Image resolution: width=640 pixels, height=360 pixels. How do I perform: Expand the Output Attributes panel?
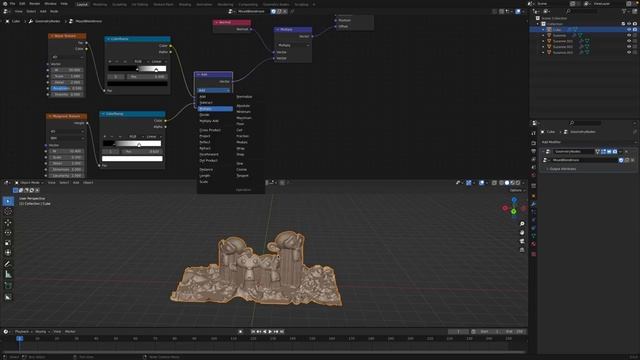click(x=563, y=169)
